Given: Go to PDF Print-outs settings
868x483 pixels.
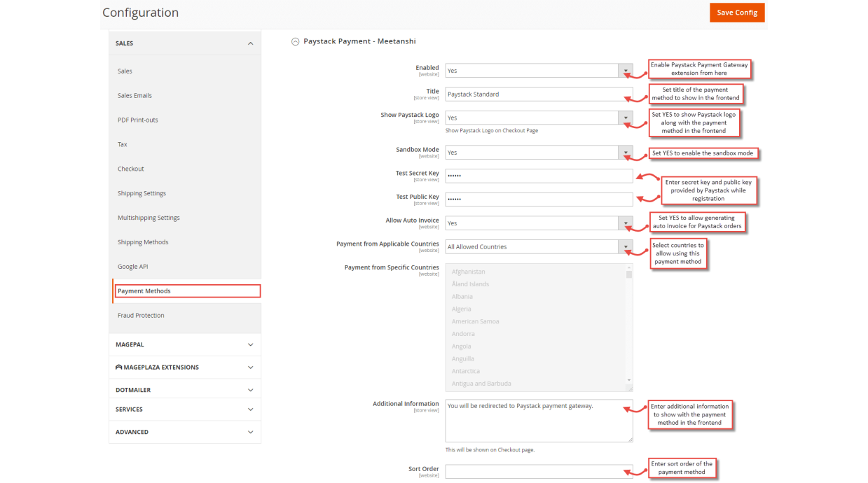Looking at the screenshot, I should point(138,120).
